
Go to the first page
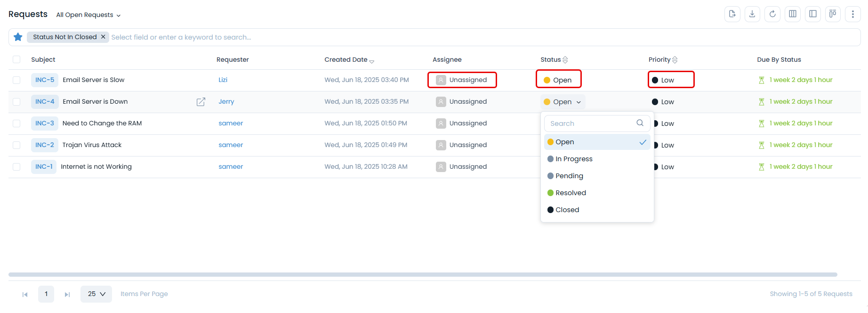25,295
